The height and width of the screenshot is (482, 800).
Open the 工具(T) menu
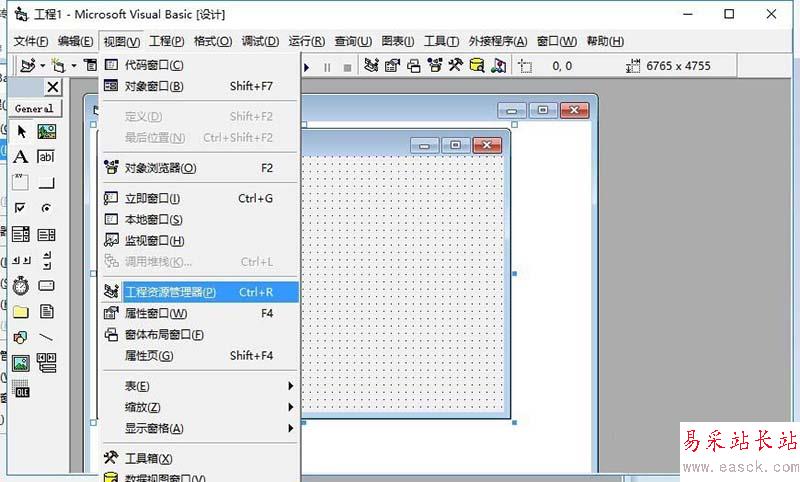click(x=441, y=41)
